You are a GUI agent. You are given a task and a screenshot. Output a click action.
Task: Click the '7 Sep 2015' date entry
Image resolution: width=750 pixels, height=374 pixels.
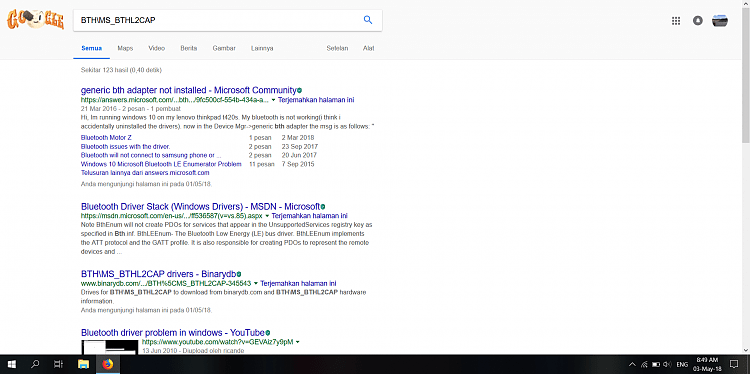[298, 164]
